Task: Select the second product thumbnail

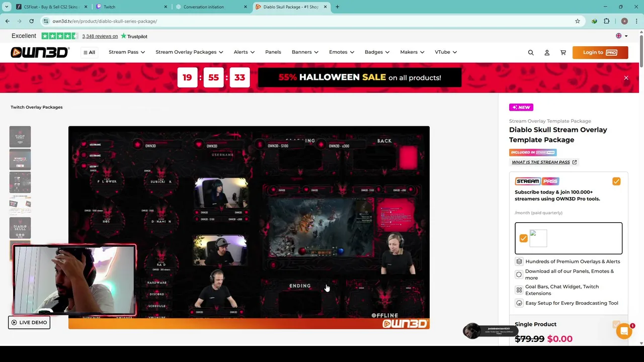Action: [x=20, y=160]
